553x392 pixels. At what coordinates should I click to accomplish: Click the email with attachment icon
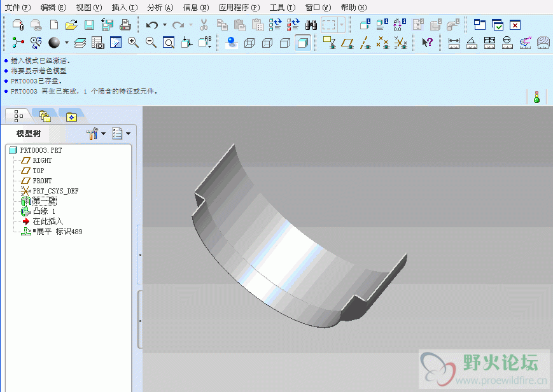[18, 25]
